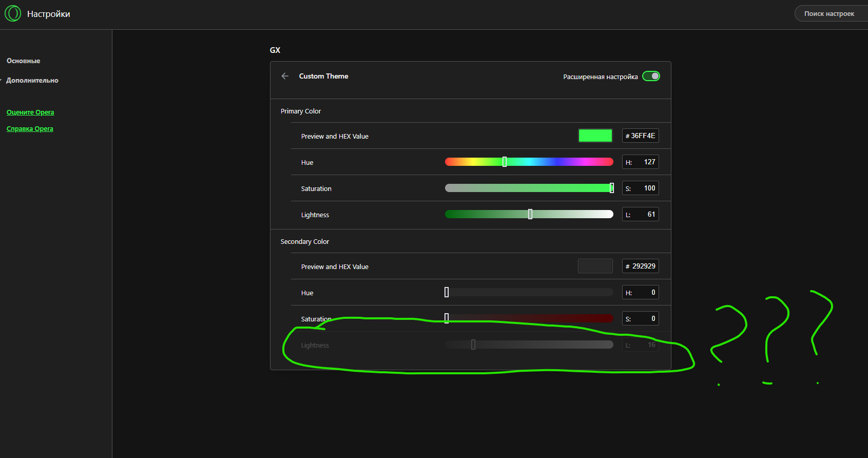The width and height of the screenshot is (868, 458).
Task: Click the primary Hue rainbow slider
Action: point(529,162)
